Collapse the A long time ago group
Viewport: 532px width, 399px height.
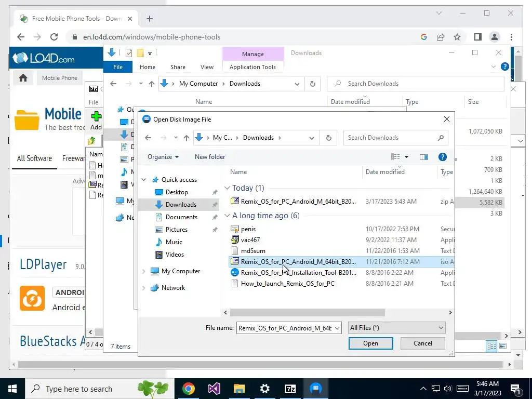(x=227, y=216)
